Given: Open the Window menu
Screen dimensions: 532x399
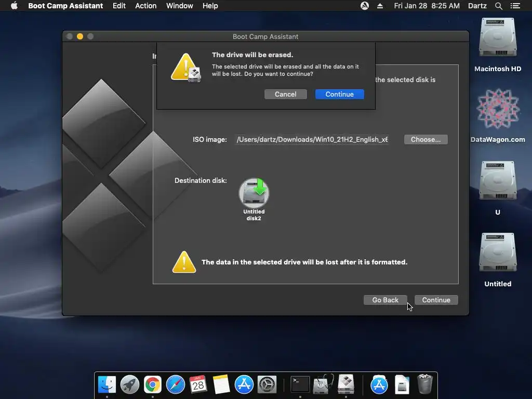Looking at the screenshot, I should click(179, 6).
